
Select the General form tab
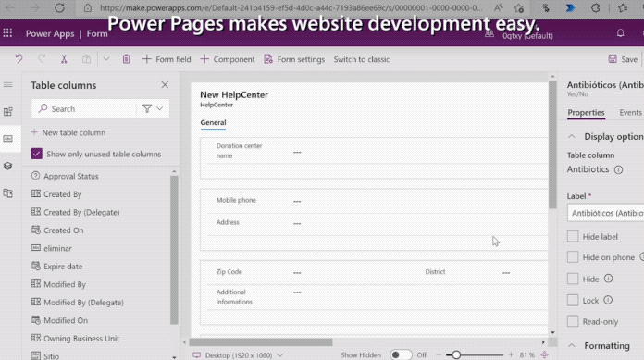click(x=213, y=122)
